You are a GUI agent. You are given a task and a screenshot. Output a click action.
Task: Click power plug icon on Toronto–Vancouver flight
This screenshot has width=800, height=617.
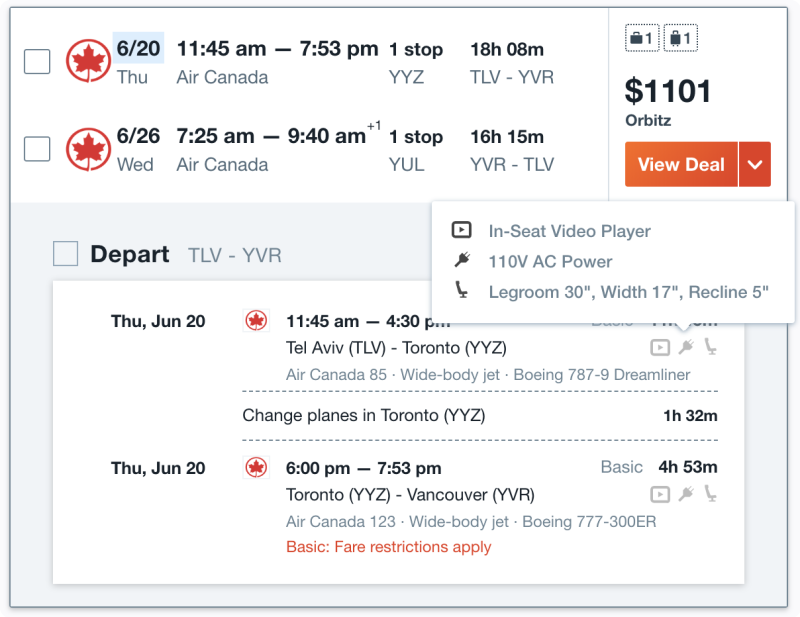(686, 494)
